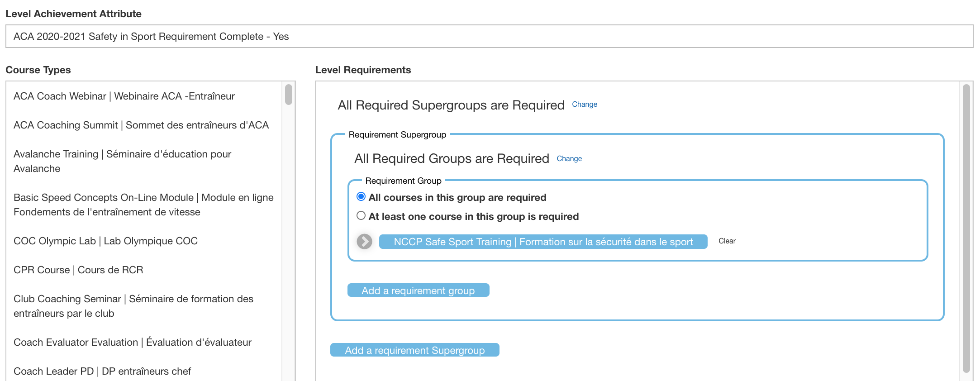980x381 pixels.
Task: Click the Course Types list scrollbar thumb
Action: [289, 95]
